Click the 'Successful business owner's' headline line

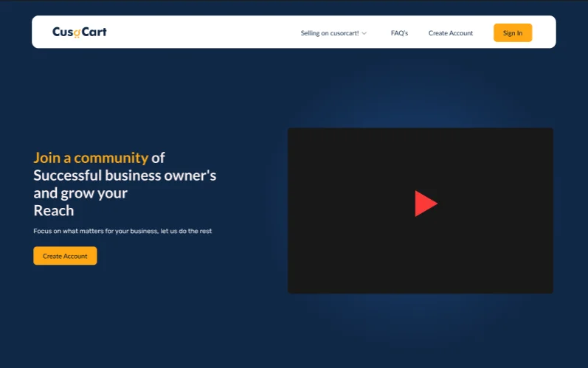(125, 176)
